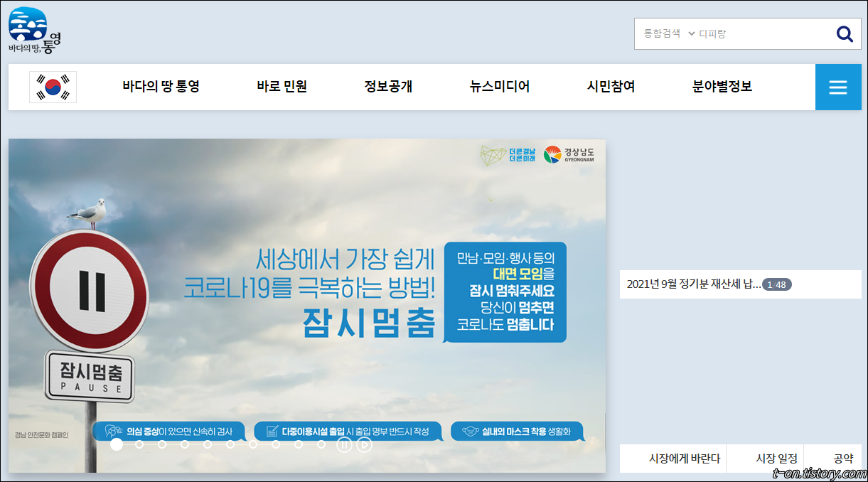Screen dimensions: 868x482
Task: Open the blue hamburger full menu
Action: [x=838, y=87]
